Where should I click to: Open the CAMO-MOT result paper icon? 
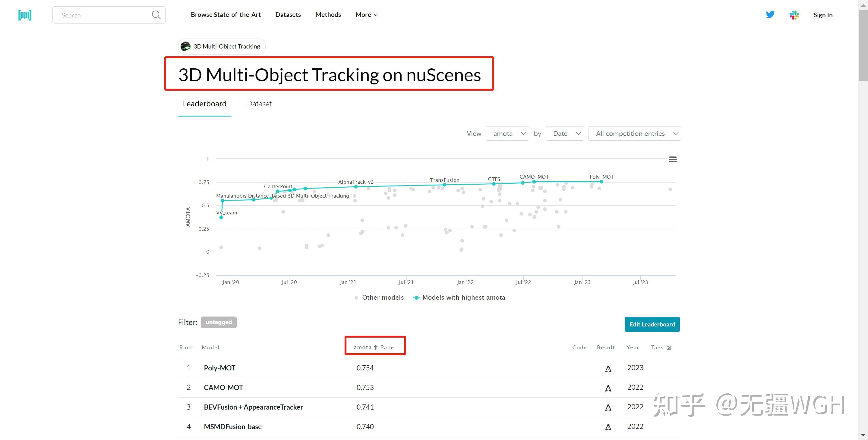click(x=608, y=388)
